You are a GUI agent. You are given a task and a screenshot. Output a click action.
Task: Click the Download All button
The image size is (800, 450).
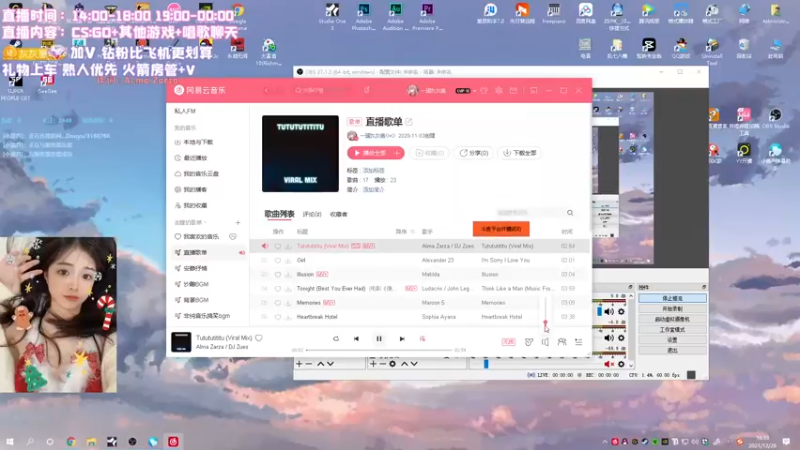click(x=520, y=153)
